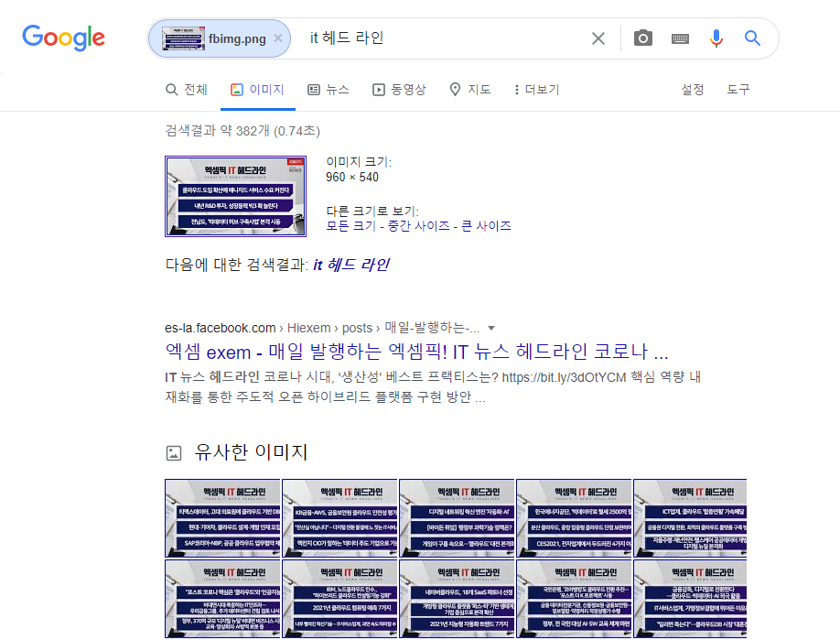Open second similar image in top row
The width and height of the screenshot is (840, 640).
tap(339, 518)
